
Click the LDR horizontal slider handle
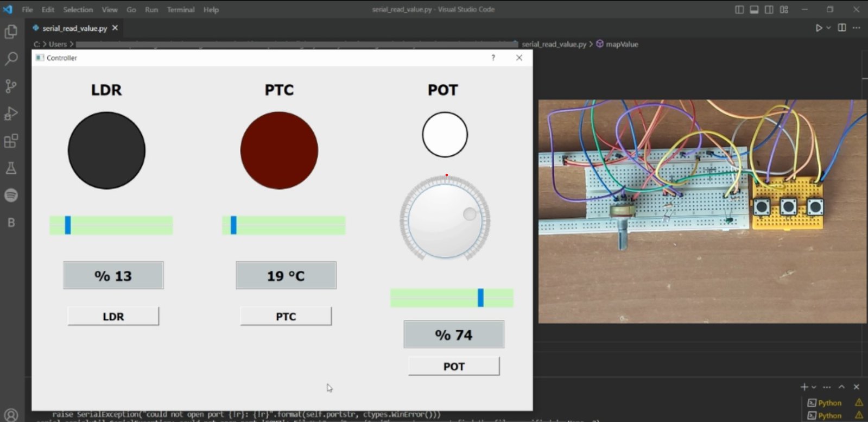(68, 225)
